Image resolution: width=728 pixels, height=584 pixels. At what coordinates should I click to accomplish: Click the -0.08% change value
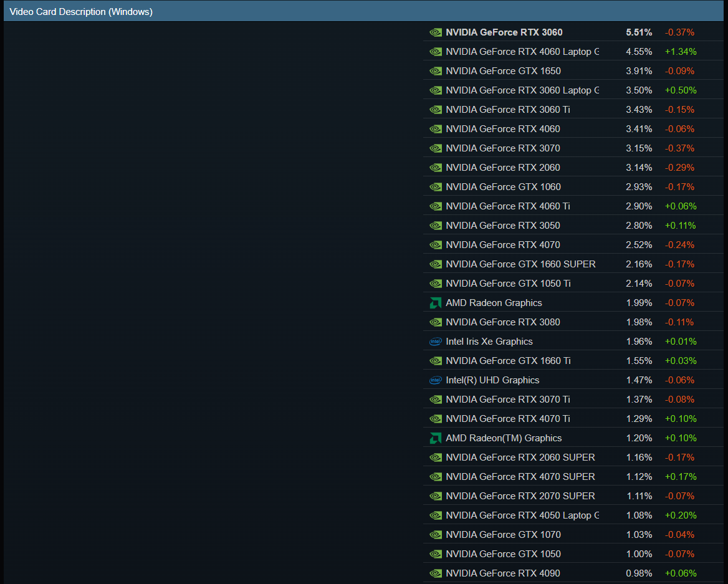(680, 400)
